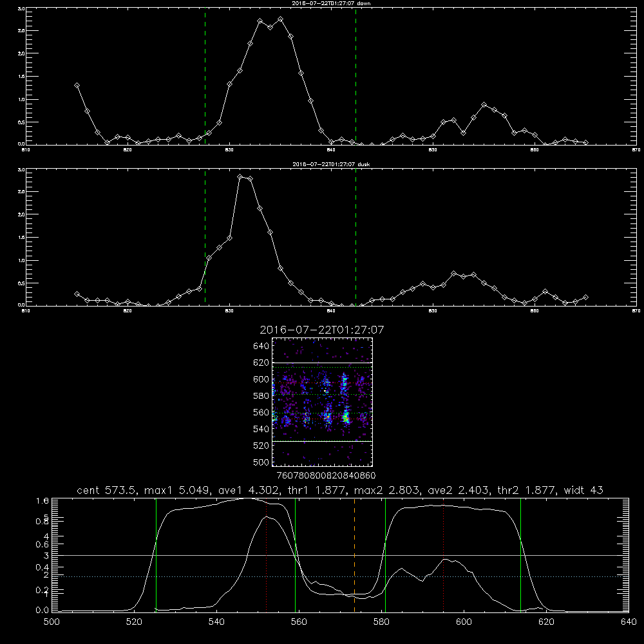Click 'thr2 1.877' in the stats line
The image size is (644, 644).
point(527,490)
